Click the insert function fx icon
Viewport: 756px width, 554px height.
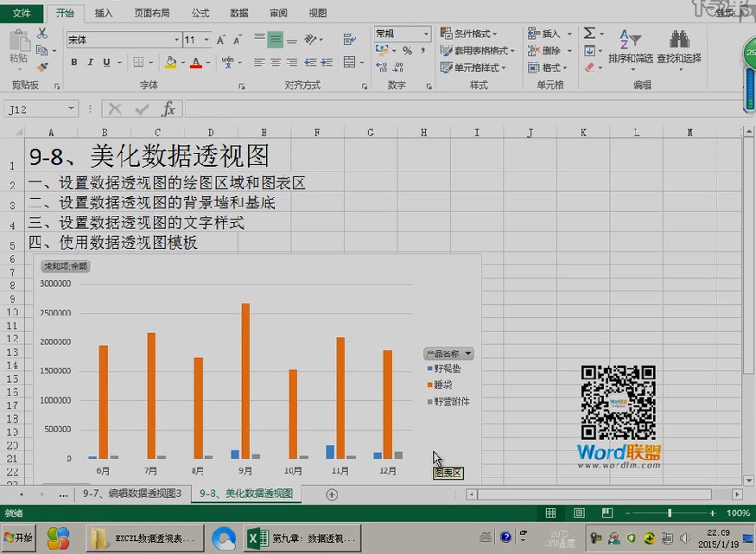pyautogui.click(x=168, y=109)
